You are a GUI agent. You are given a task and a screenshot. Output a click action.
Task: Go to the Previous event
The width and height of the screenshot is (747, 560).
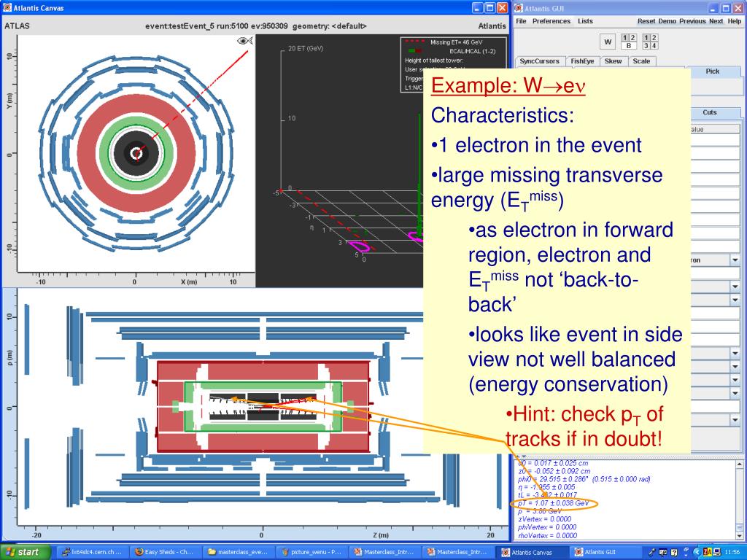692,21
